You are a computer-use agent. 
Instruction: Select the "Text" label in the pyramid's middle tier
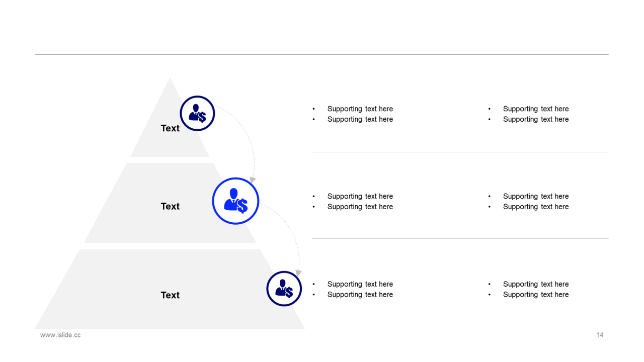[x=170, y=206]
